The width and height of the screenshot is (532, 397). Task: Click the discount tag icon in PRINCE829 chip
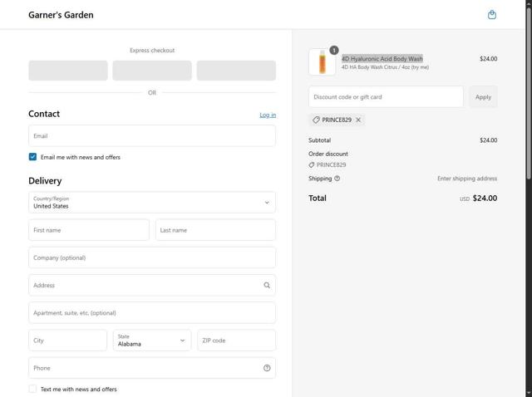point(316,120)
